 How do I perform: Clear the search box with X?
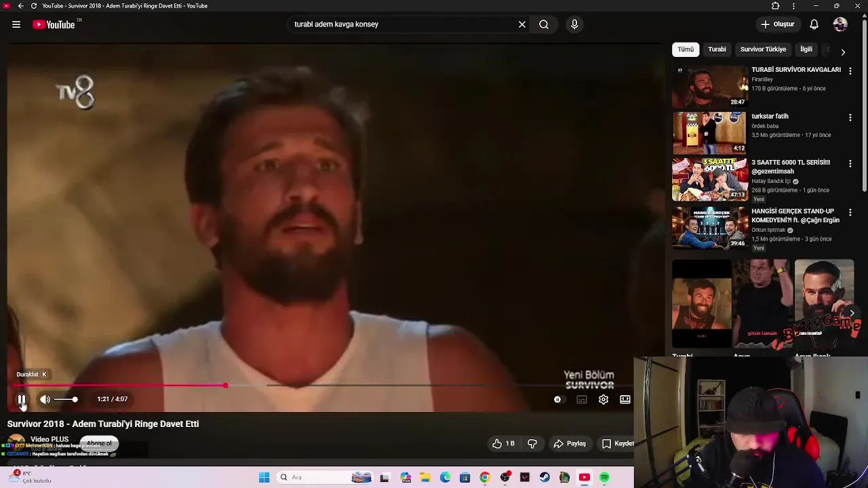[x=522, y=24]
